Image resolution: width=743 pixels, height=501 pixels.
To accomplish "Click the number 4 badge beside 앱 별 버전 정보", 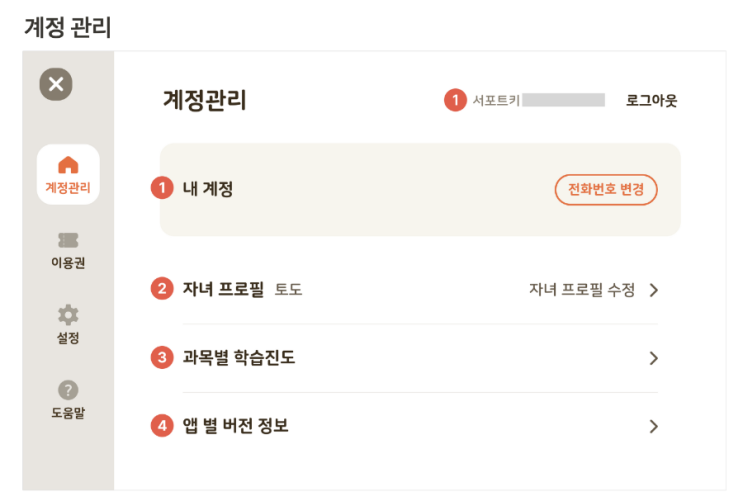I will [x=162, y=426].
